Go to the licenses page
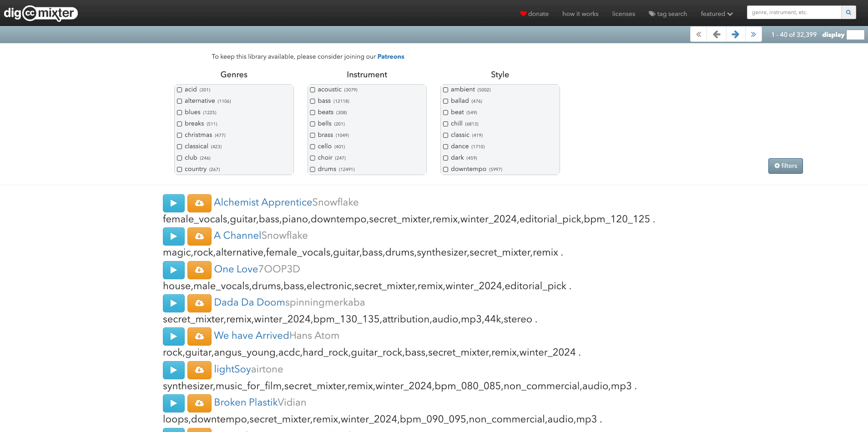Screen dimensions: 868x432 coord(623,14)
